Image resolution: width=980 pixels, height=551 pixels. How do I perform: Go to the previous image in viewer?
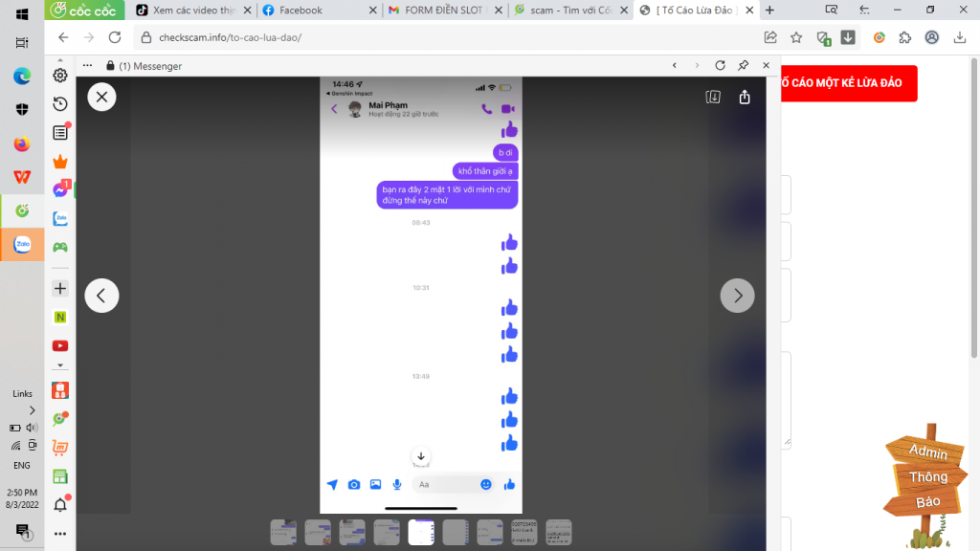tap(101, 296)
